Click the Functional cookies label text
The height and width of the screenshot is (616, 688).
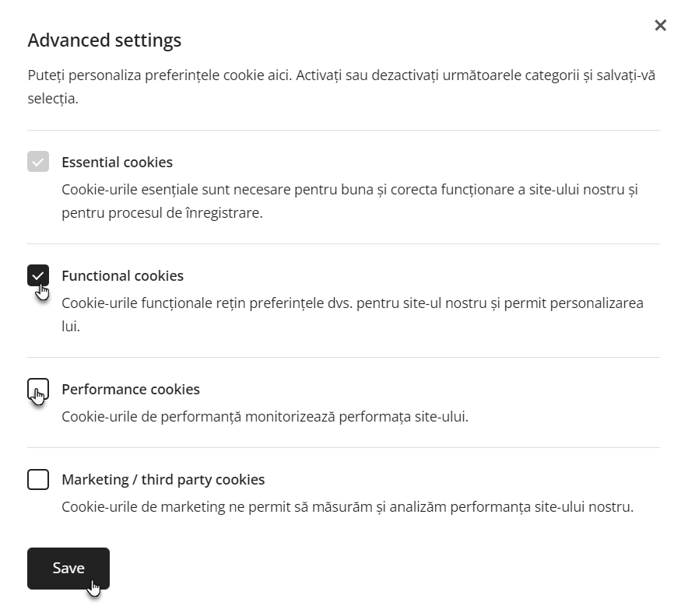pos(122,276)
